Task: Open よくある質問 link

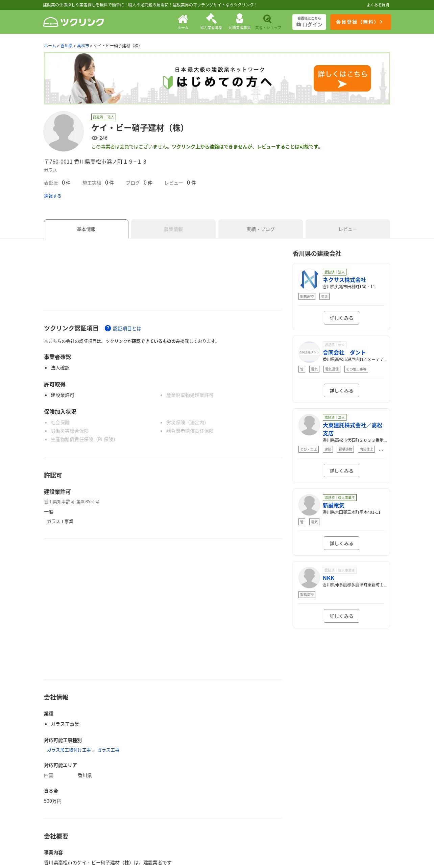Action: [378, 5]
